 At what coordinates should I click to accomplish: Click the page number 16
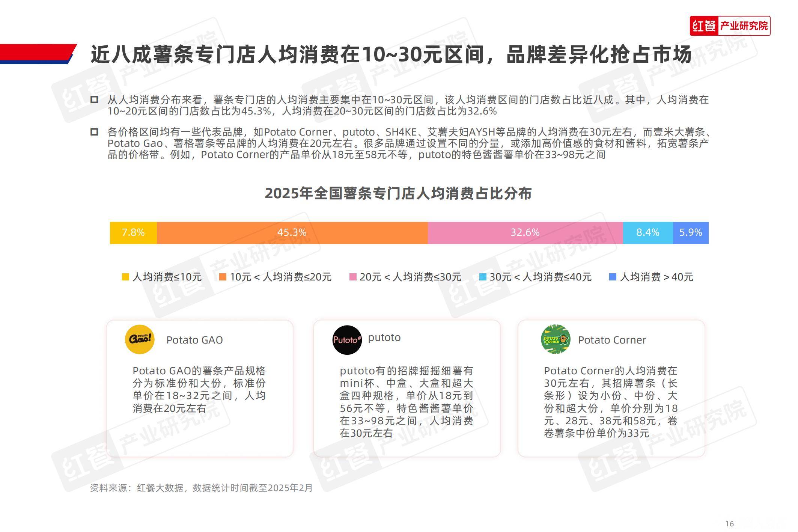[729, 524]
